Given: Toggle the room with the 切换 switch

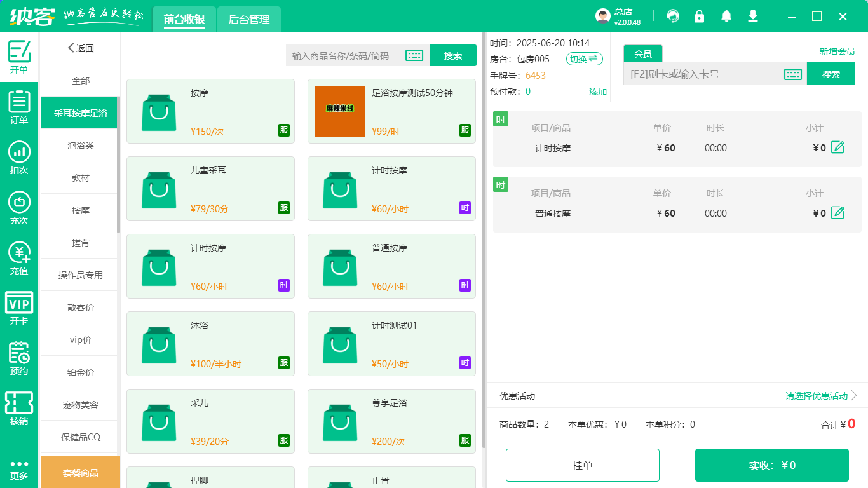Looking at the screenshot, I should [583, 58].
